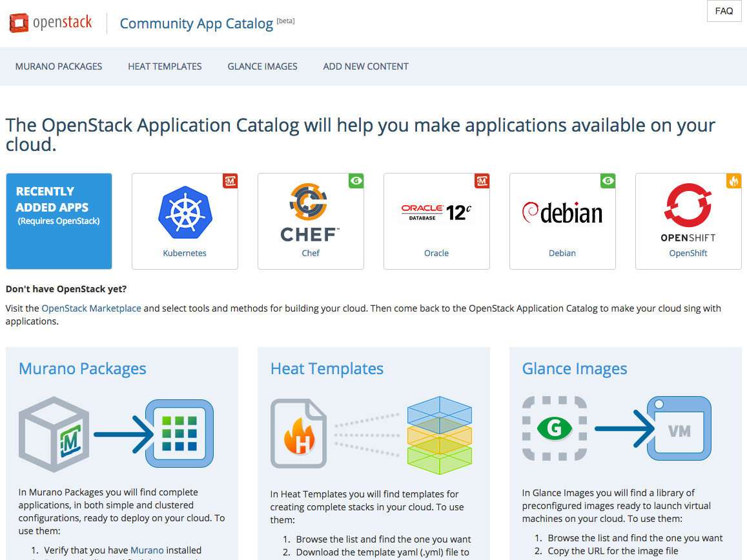Click the Heat template file icon
Viewport: 747px width, 560px height.
[x=299, y=434]
